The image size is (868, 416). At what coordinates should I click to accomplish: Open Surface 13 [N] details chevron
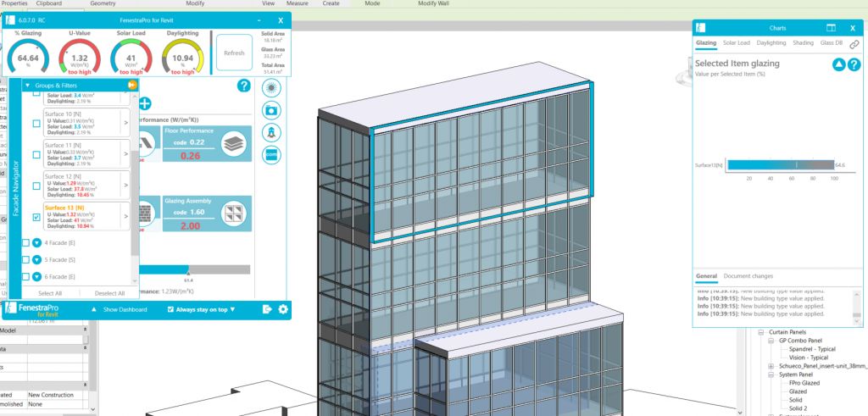[x=125, y=216]
